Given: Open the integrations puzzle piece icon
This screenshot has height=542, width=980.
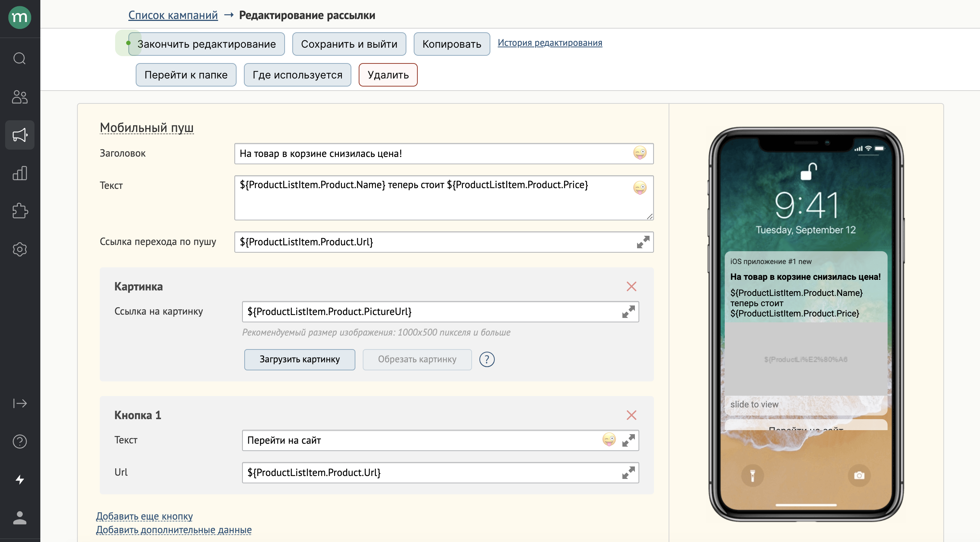Looking at the screenshot, I should click(20, 211).
